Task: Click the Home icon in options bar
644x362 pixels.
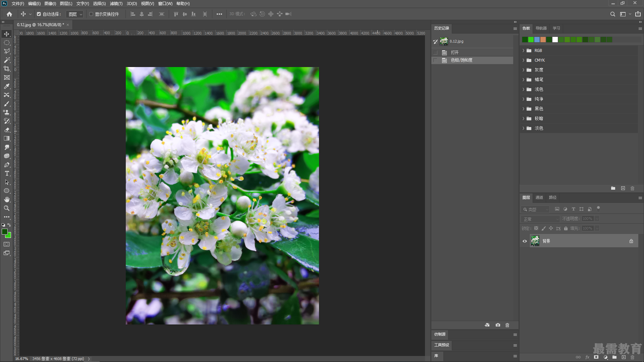Action: [9, 14]
